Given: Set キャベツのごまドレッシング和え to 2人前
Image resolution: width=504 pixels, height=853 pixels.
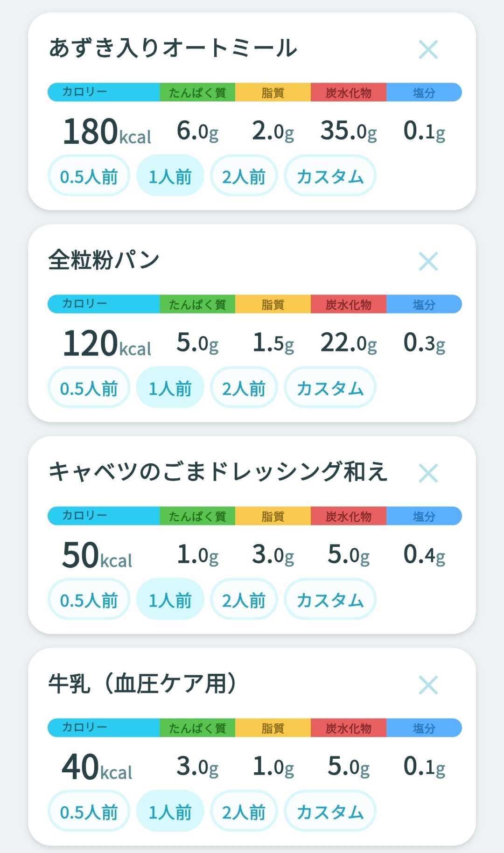Looking at the screenshot, I should click(x=244, y=599).
